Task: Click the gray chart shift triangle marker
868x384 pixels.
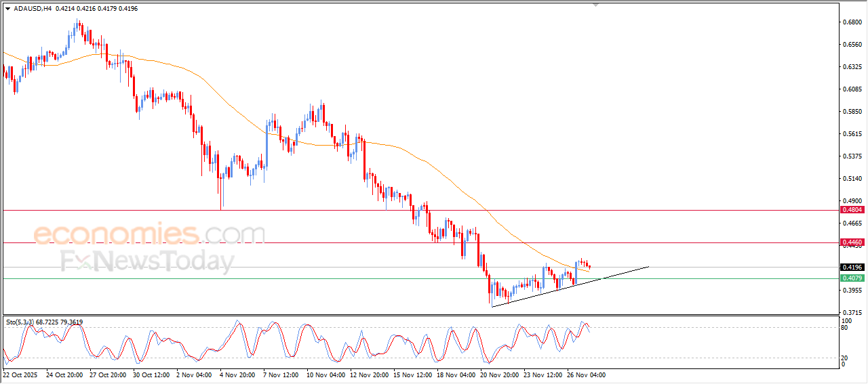Action: coord(596,5)
